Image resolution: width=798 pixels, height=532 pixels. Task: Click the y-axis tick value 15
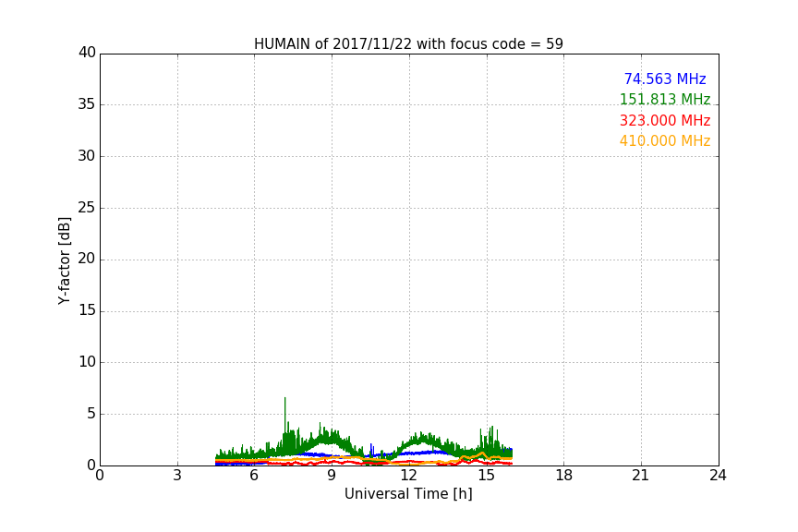[x=87, y=310]
